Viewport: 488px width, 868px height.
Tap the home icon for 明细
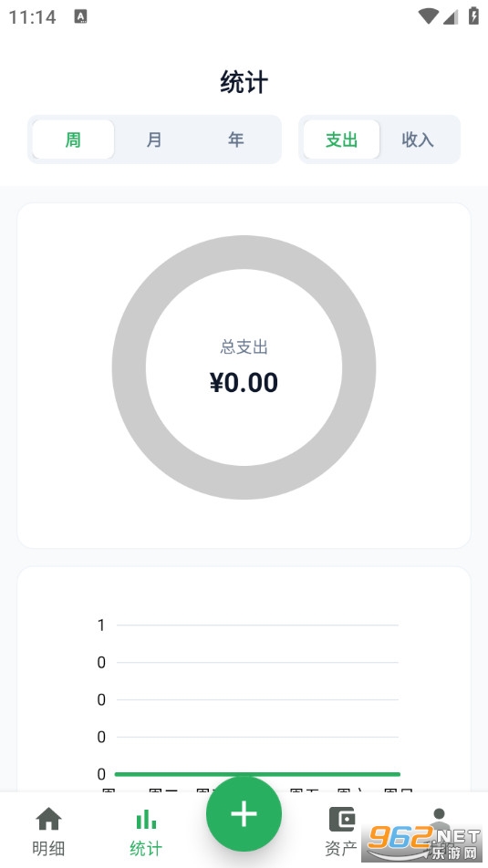(48, 819)
